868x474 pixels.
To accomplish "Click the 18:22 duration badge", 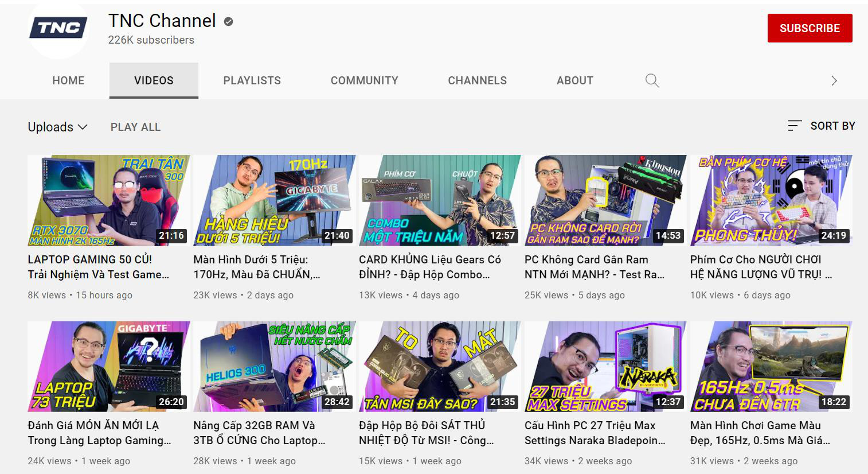I will tap(834, 402).
